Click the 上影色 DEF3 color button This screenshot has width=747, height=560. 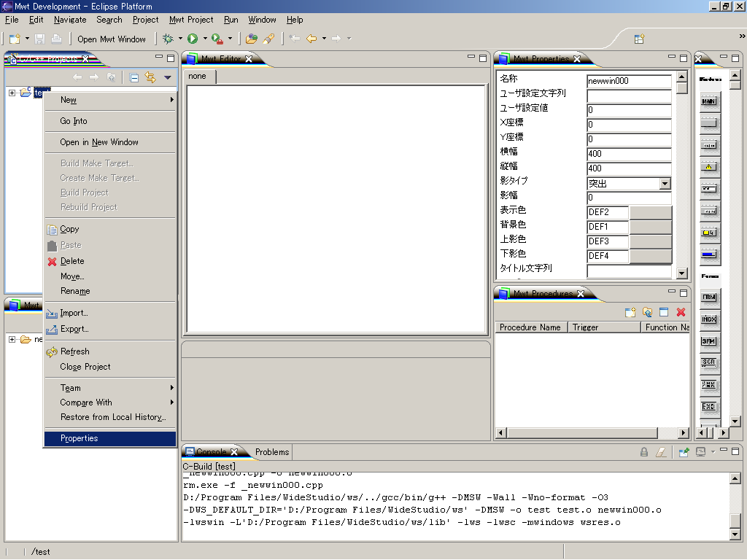click(x=651, y=241)
